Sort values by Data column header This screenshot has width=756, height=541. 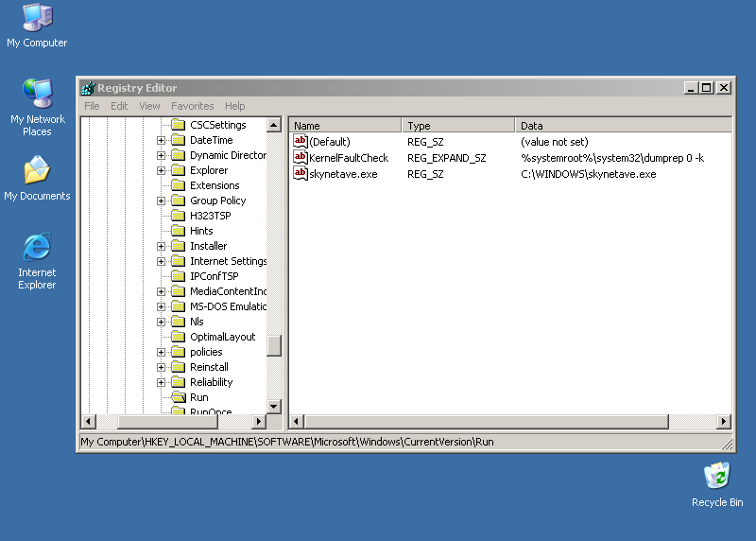pyautogui.click(x=624, y=125)
